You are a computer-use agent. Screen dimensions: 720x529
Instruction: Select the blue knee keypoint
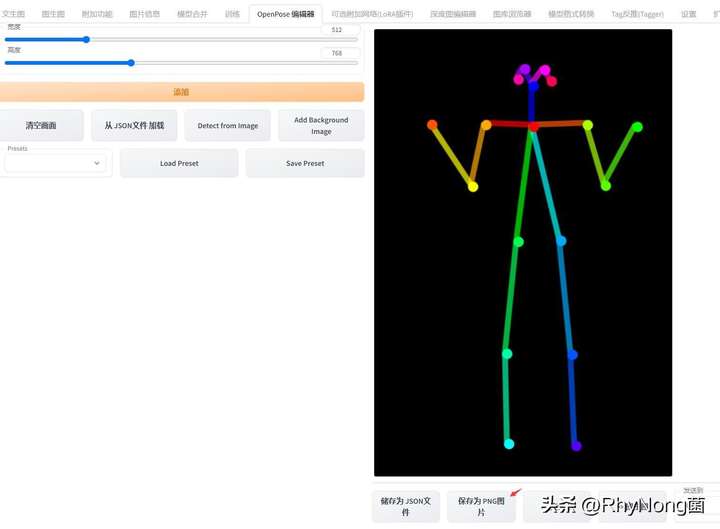(x=572, y=355)
